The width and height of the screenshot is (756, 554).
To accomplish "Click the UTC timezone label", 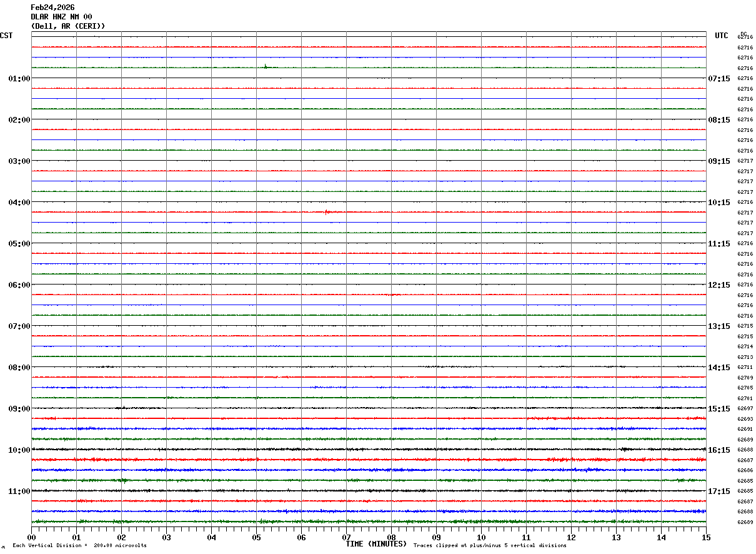I will coord(722,36).
